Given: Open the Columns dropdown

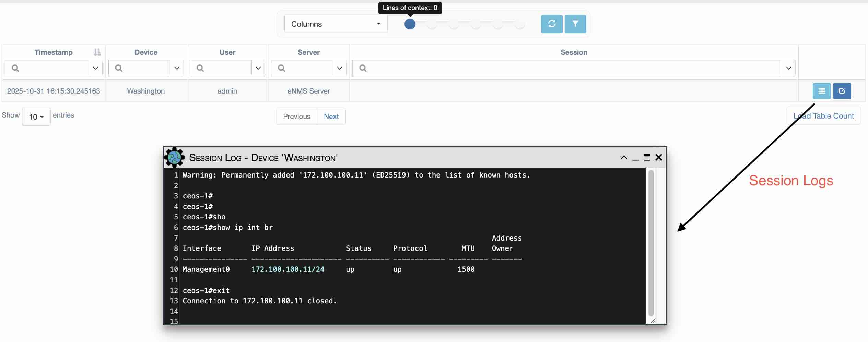Looking at the screenshot, I should point(336,24).
